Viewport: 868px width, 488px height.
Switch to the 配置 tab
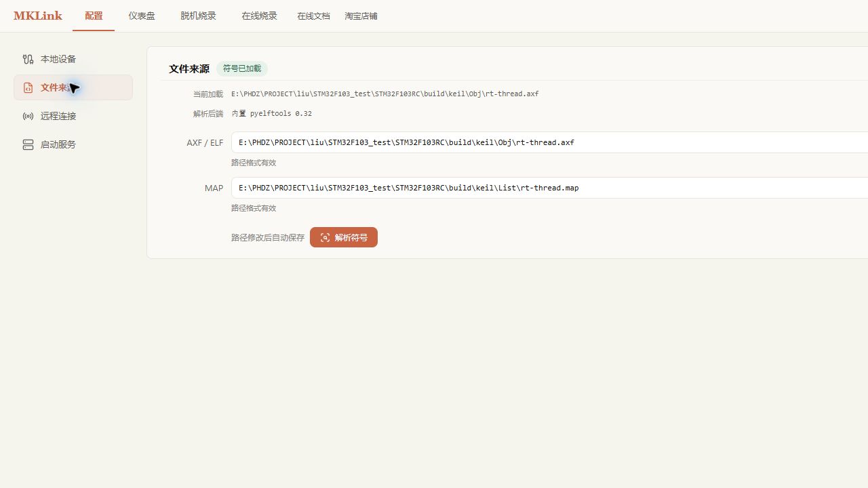click(94, 16)
